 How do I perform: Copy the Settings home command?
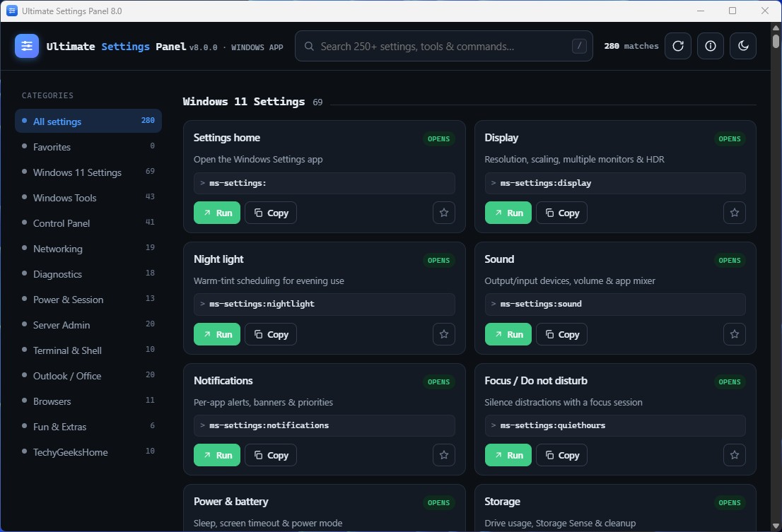[271, 213]
